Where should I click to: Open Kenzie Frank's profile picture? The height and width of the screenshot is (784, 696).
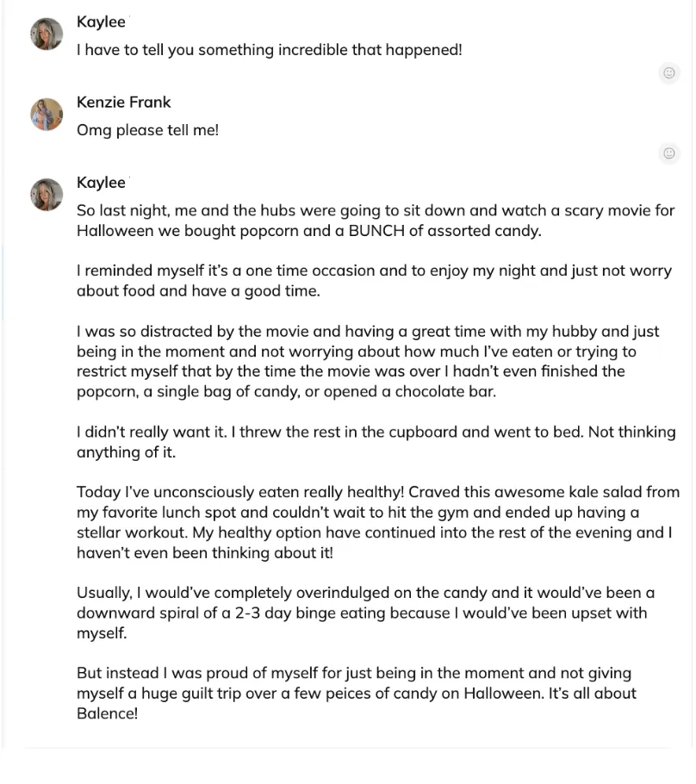click(47, 114)
